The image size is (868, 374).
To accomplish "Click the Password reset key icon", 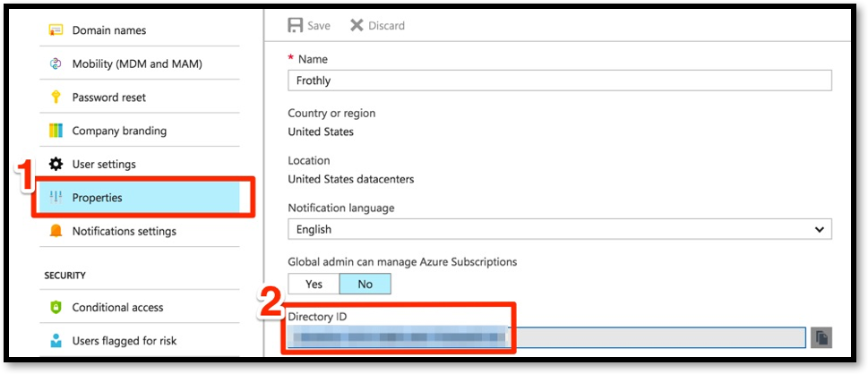I will 56,98.
